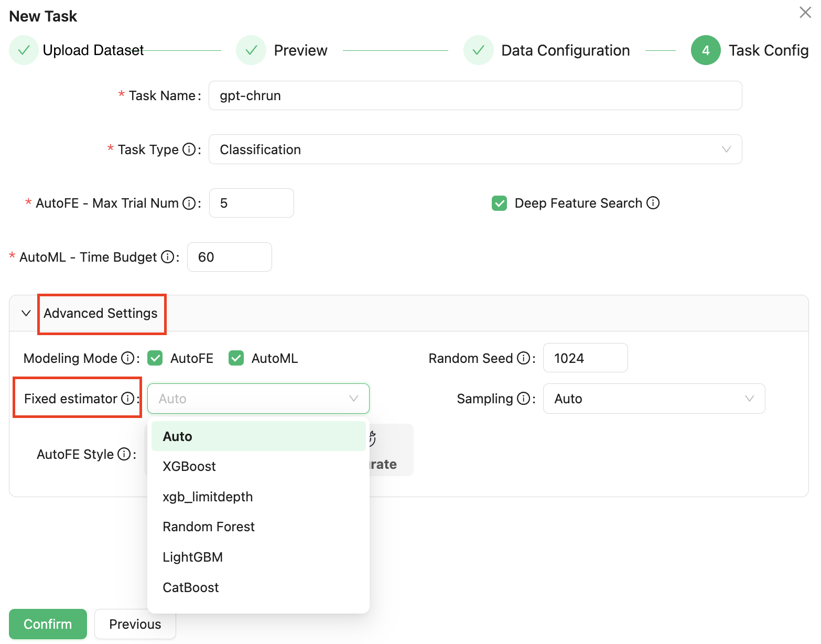Click the Random Seed info icon

coord(523,358)
